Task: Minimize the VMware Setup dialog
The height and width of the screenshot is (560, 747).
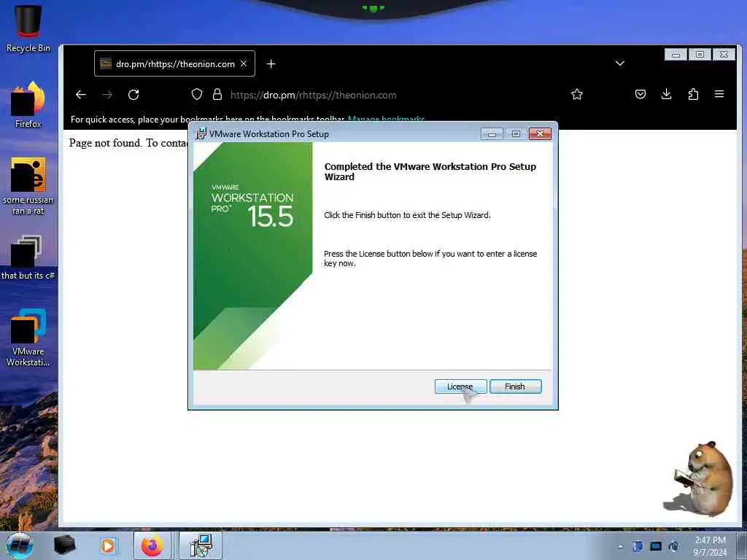Action: coord(492,134)
